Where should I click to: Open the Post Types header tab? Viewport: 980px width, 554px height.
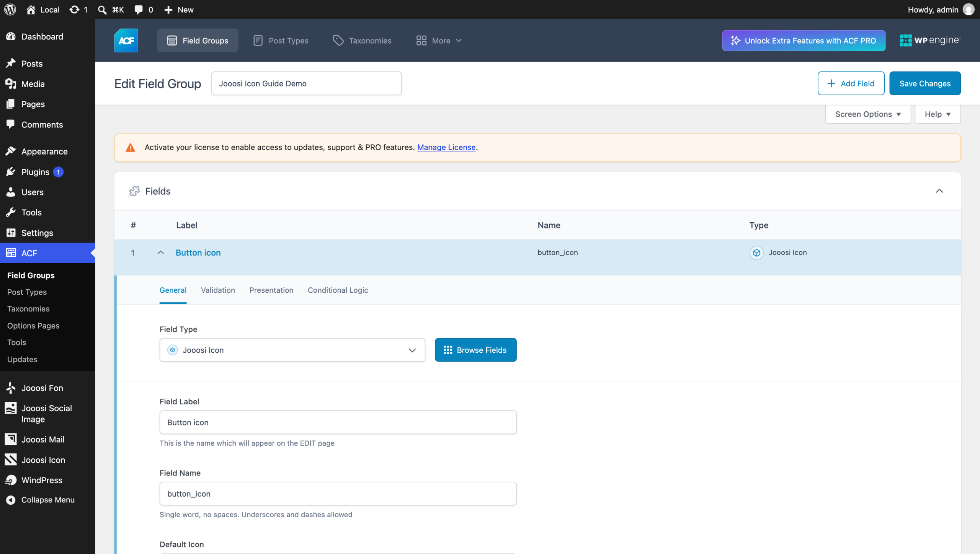[281, 41]
